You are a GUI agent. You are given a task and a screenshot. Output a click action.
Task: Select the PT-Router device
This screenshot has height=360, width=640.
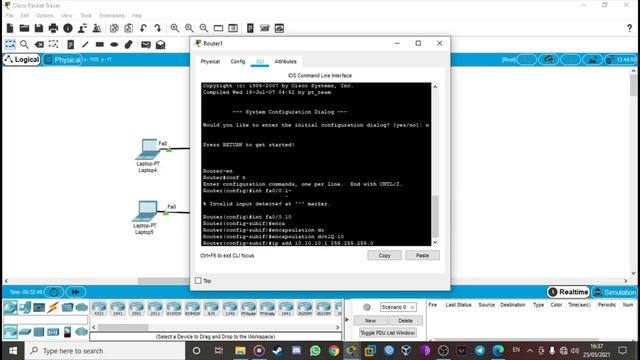[x=249, y=308]
